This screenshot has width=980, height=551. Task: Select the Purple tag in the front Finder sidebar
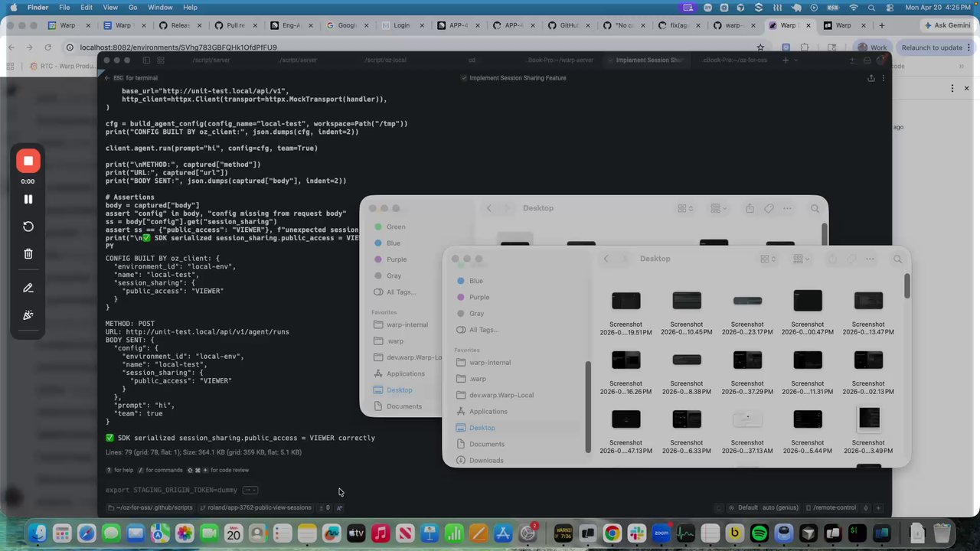click(479, 297)
